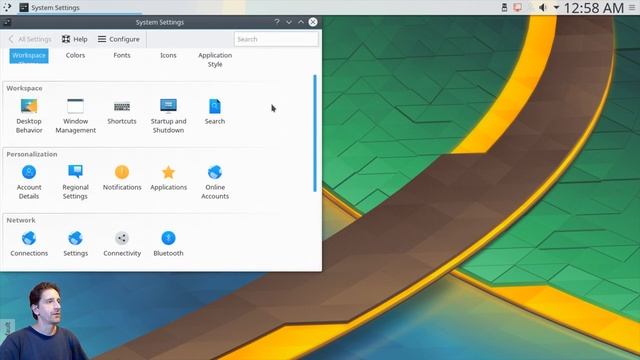This screenshot has height=360, width=640.
Task: Open Notifications settings
Action: [122, 178]
